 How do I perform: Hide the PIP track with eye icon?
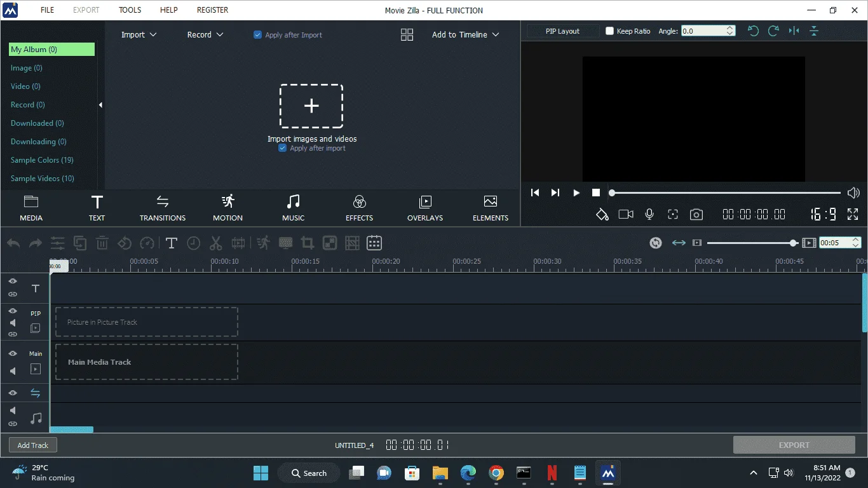(13, 311)
